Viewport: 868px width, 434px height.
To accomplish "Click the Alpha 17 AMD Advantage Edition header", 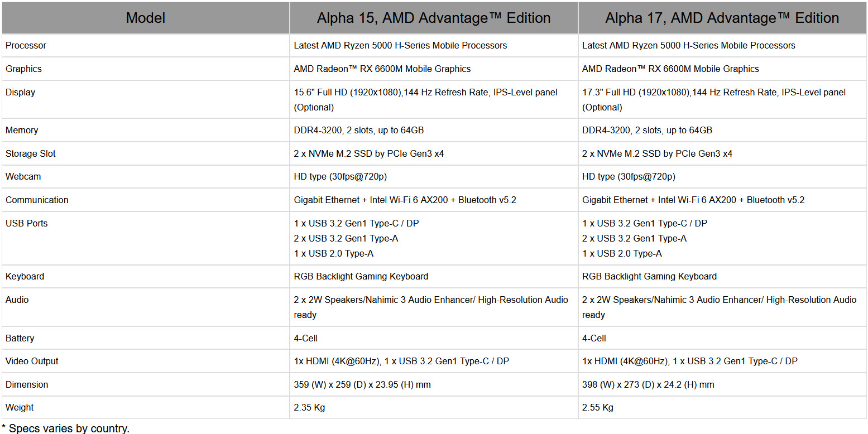I will pyautogui.click(x=722, y=18).
